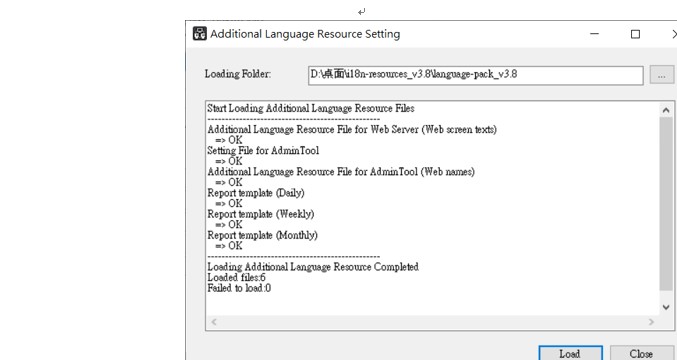Viewport: 677px width, 360px height.
Task: Click the 'Loading Folder:' label
Action: pos(238,74)
